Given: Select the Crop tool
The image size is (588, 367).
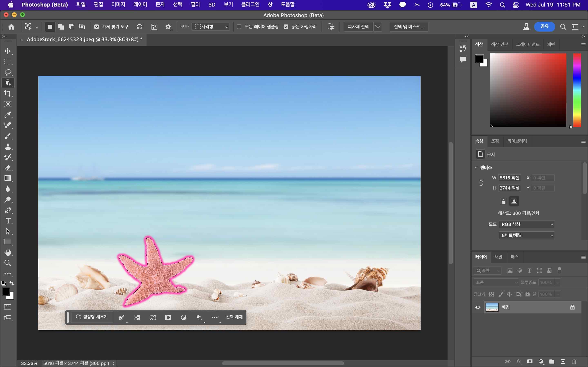Looking at the screenshot, I should (8, 93).
